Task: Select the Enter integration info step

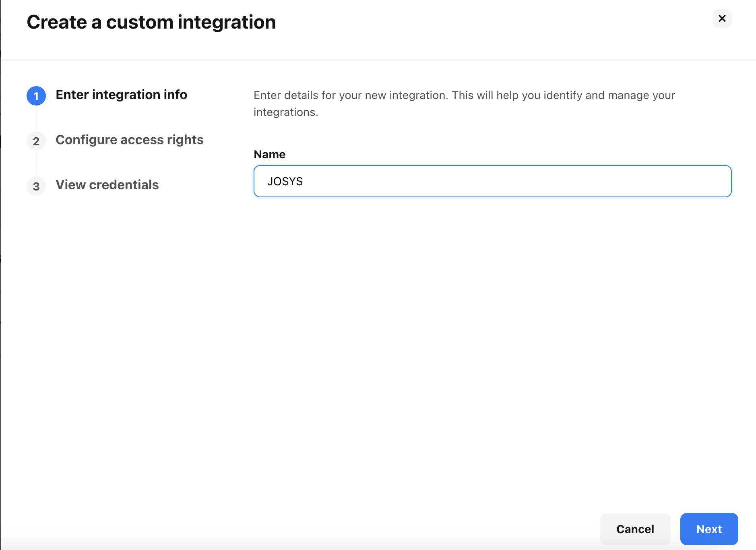Action: coord(121,95)
